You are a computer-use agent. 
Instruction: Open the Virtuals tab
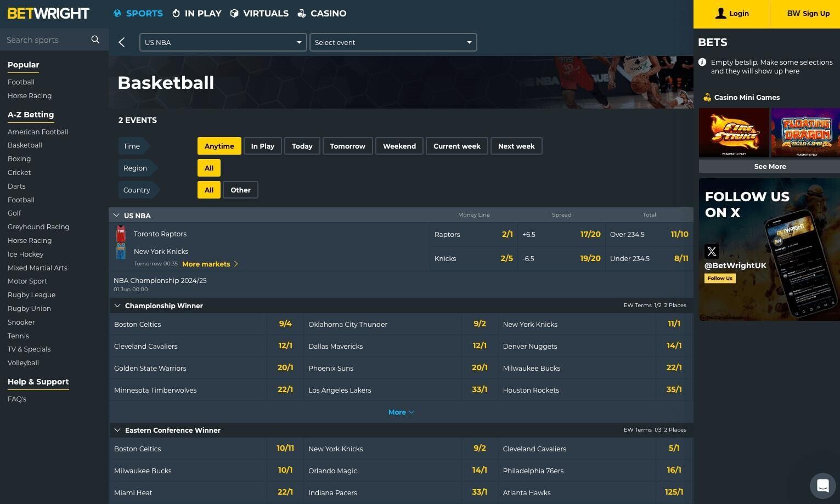coord(260,13)
